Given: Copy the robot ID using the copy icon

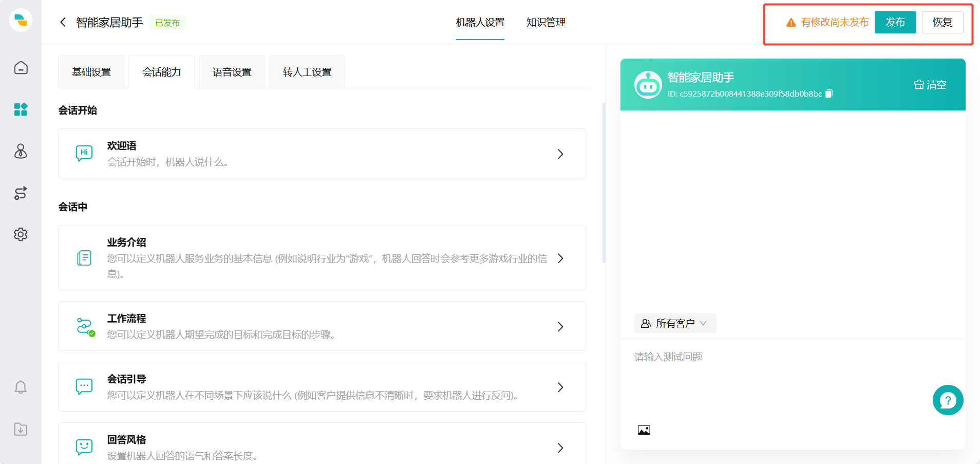Looking at the screenshot, I should pyautogui.click(x=828, y=94).
